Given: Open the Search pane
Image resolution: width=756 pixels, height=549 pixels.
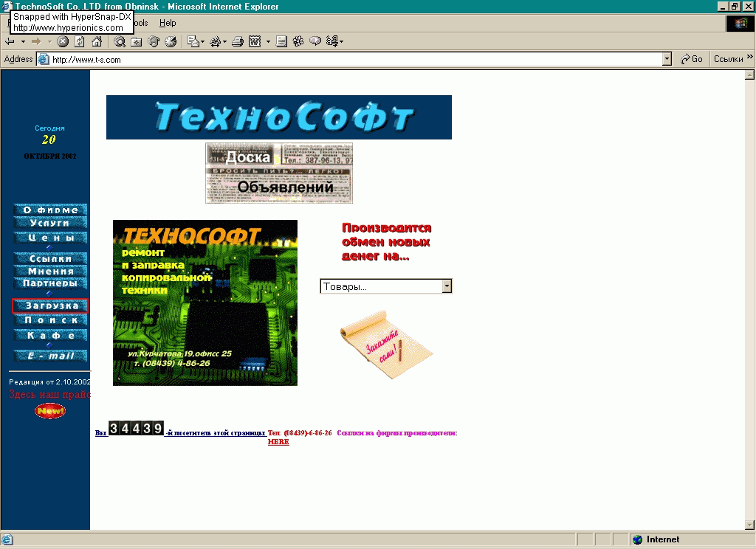Looking at the screenshot, I should tap(119, 41).
